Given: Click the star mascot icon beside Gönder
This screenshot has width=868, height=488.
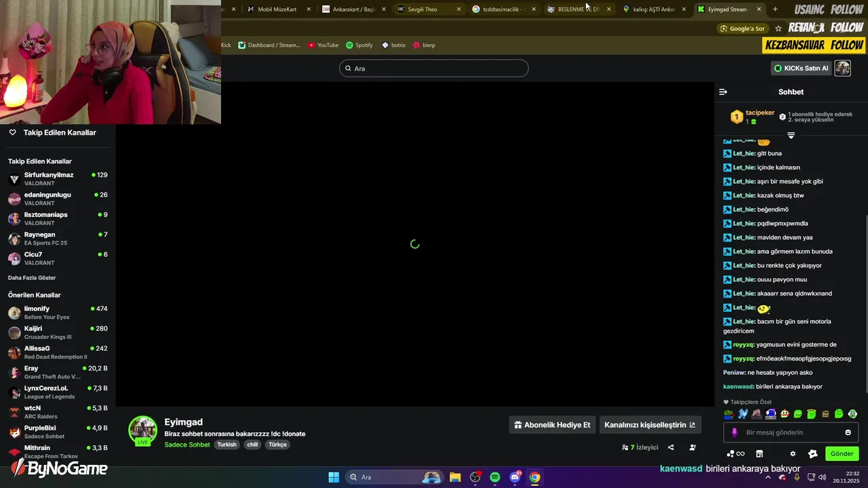Looking at the screenshot, I should pyautogui.click(x=813, y=453).
